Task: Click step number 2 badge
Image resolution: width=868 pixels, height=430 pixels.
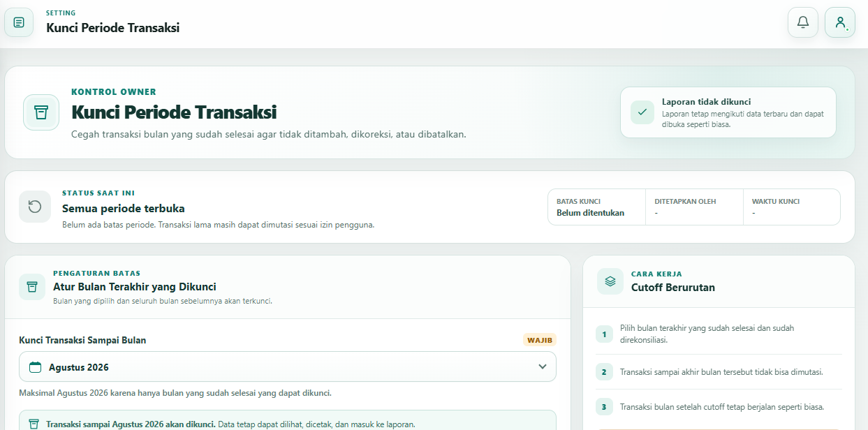Action: click(604, 372)
